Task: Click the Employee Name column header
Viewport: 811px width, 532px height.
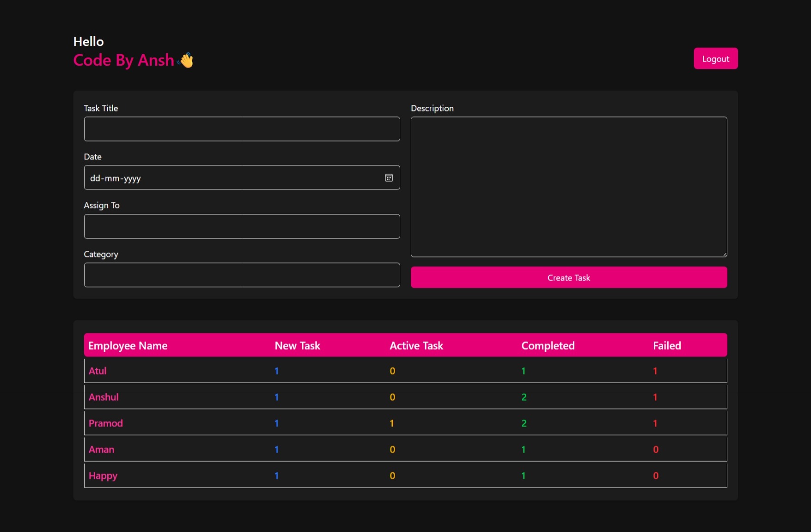Action: [128, 346]
